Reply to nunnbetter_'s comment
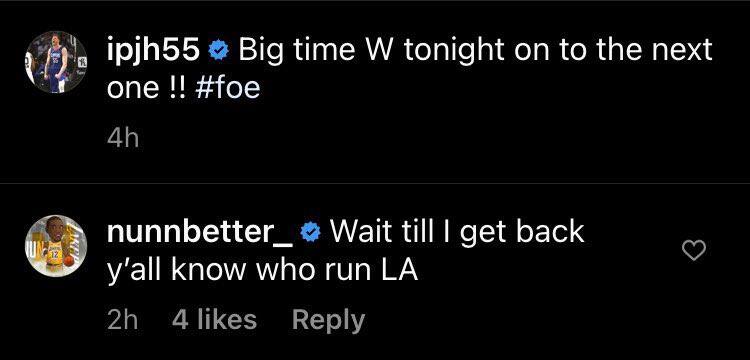 click(329, 320)
